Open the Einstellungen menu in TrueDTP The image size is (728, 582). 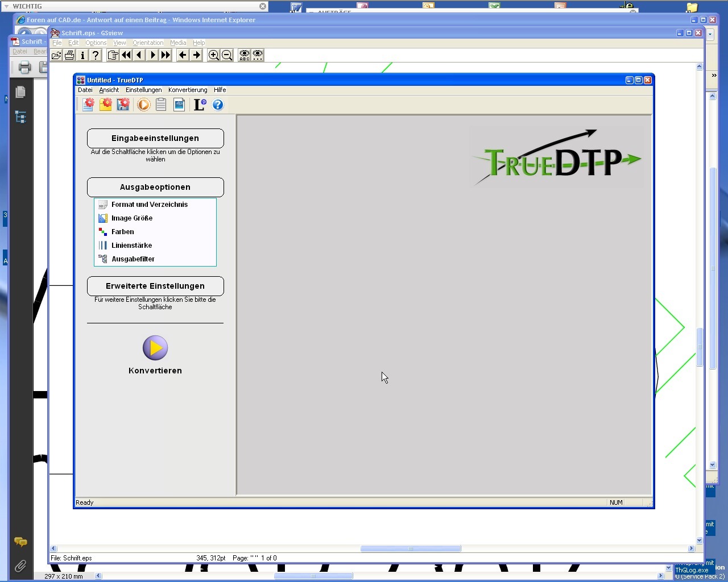[x=144, y=90]
